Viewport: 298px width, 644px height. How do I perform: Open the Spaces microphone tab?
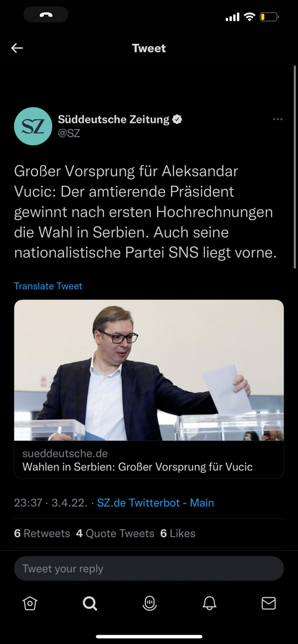tap(150, 603)
